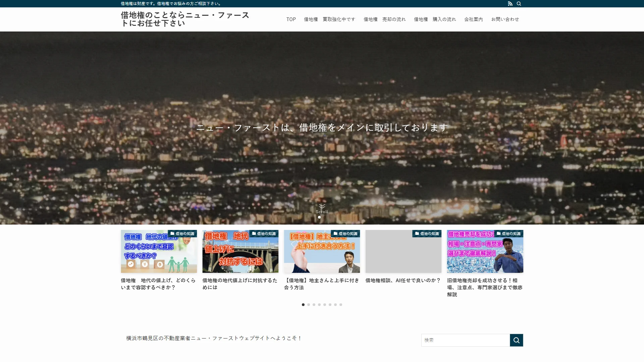Select fifth carousel pagination dot
The width and height of the screenshot is (644, 362).
(325, 305)
